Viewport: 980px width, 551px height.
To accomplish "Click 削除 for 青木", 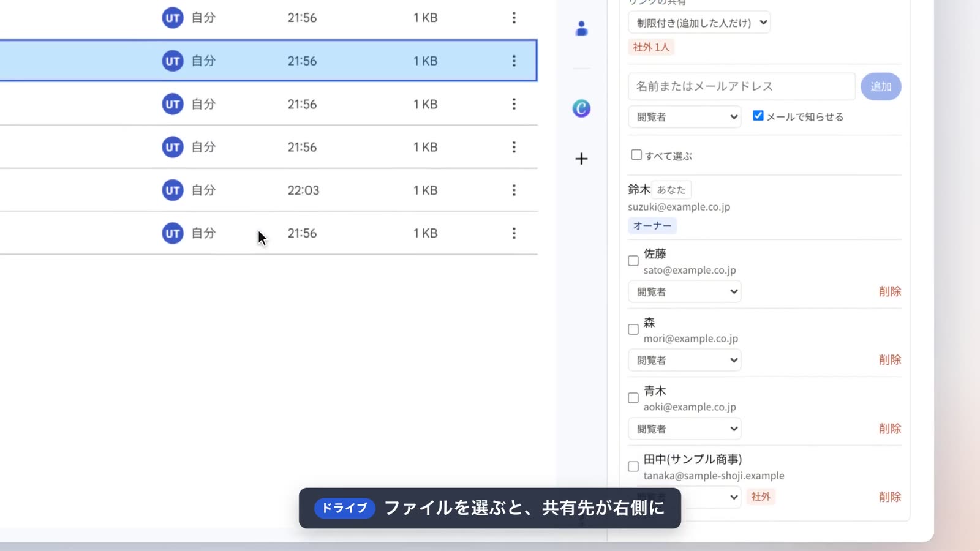I will (x=890, y=429).
